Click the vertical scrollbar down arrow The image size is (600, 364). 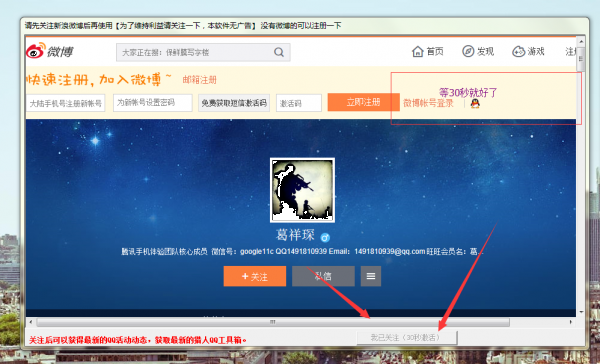coord(581,312)
